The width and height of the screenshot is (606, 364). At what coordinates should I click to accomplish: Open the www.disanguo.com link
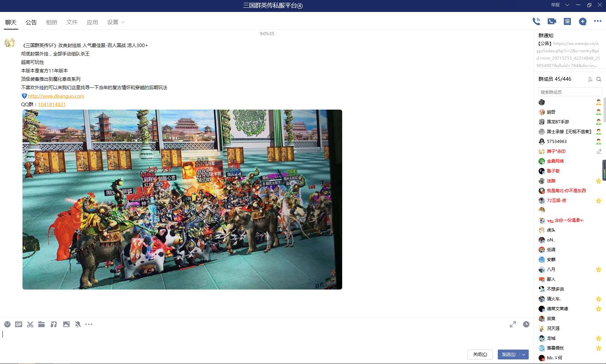coord(56,96)
